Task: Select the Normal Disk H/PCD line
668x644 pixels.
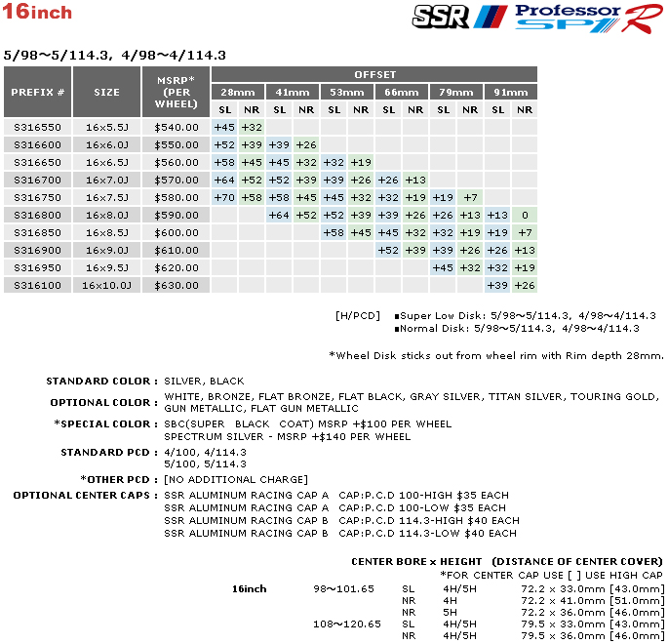Action: (x=517, y=328)
